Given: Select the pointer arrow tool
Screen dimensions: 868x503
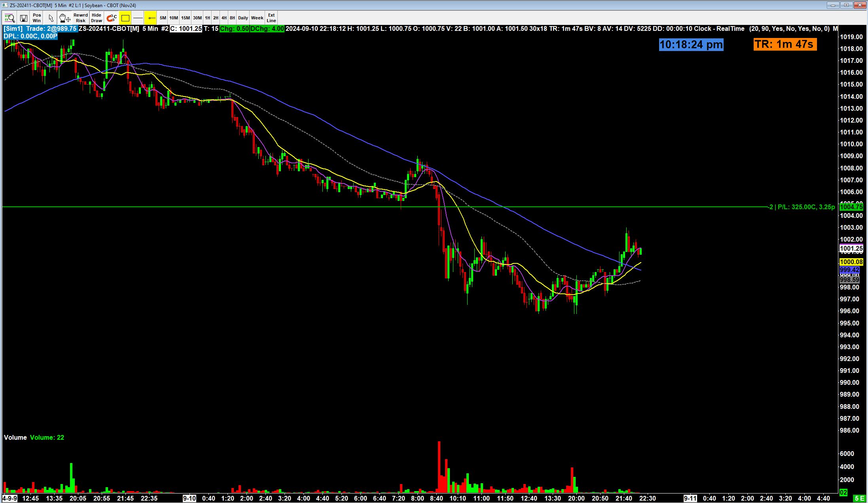Looking at the screenshot, I should point(51,18).
